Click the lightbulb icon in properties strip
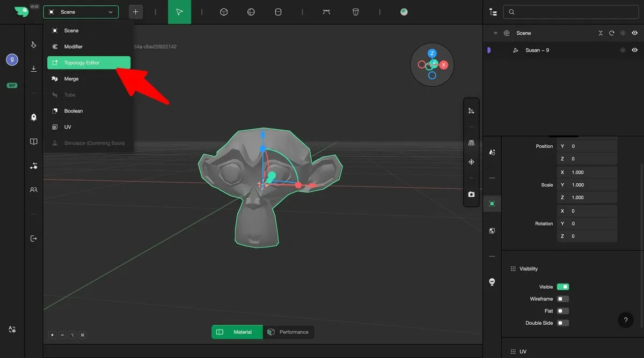Image resolution: width=644 pixels, height=358 pixels. pyautogui.click(x=492, y=282)
